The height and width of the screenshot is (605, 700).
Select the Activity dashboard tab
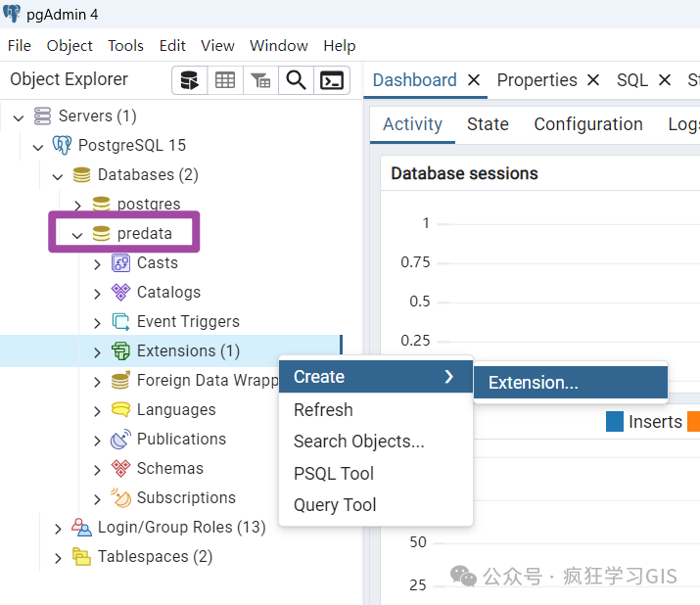coord(412,124)
